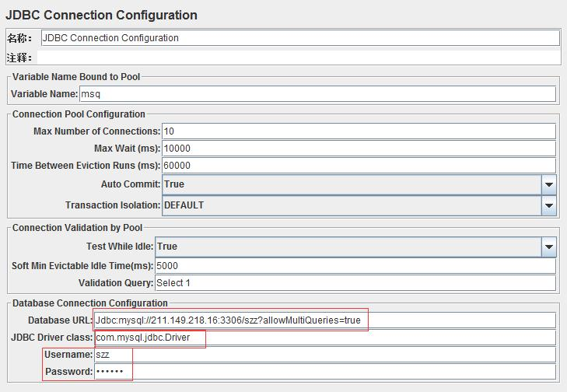
Task: Click the Database Connection Configuration label
Action: 89,303
